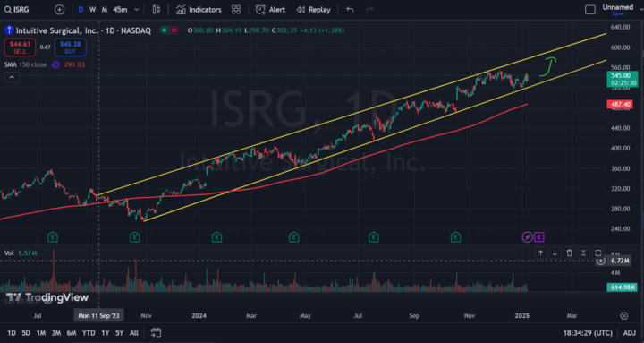Open the go-to-date calendar icon
The image size is (644, 343).
(156, 332)
